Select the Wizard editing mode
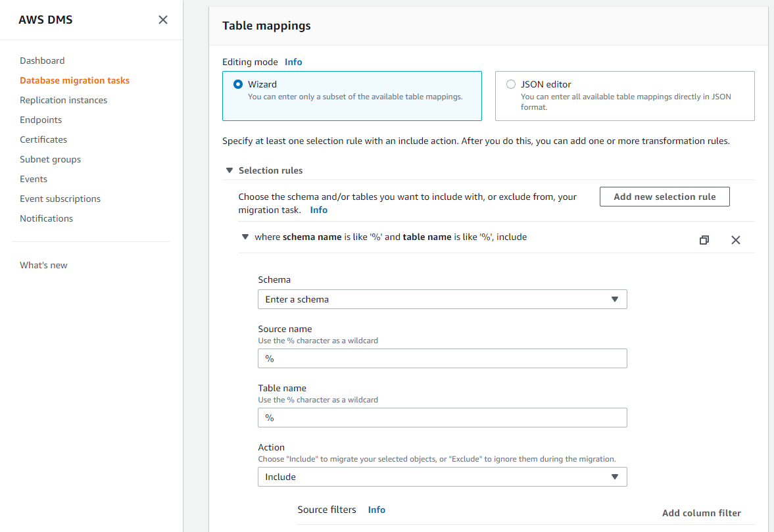This screenshot has width=774, height=532. pos(237,84)
